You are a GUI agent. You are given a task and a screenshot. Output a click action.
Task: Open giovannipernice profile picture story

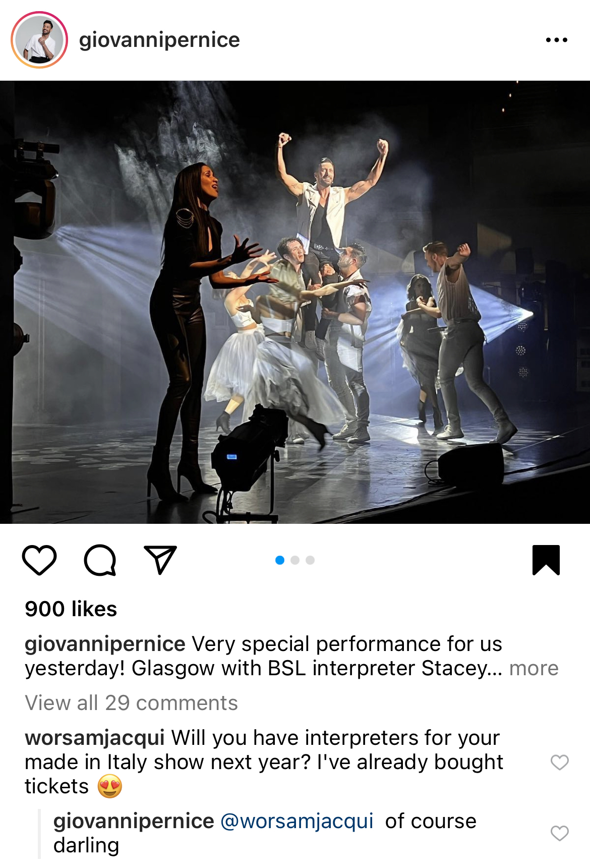pyautogui.click(x=39, y=40)
